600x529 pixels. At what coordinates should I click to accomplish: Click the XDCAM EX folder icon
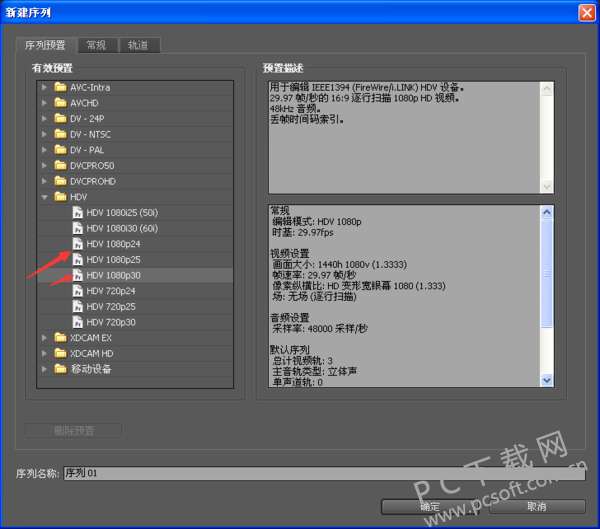coord(60,338)
